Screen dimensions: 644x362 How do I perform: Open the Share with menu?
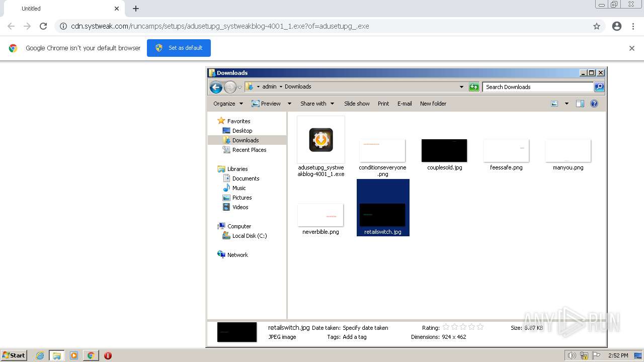(317, 104)
